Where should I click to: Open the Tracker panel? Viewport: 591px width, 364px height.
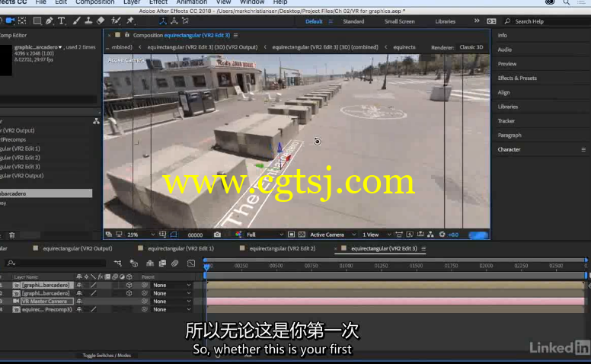506,121
